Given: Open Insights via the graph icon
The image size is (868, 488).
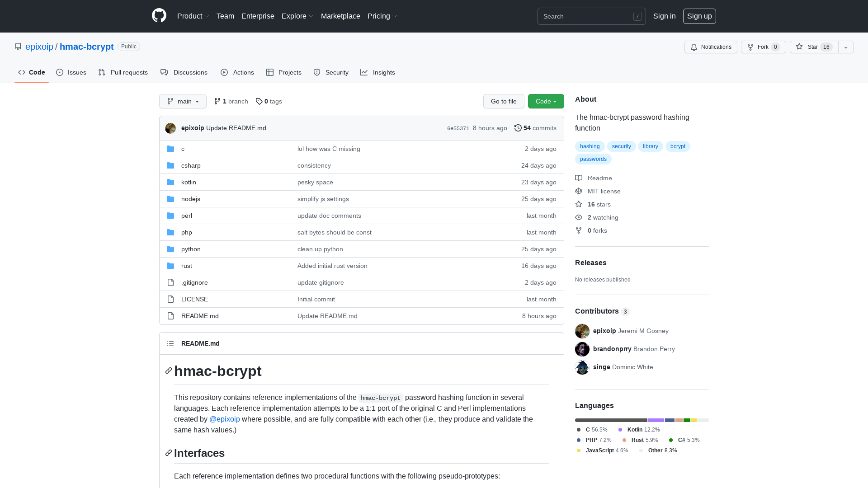Looking at the screenshot, I should pos(364,72).
